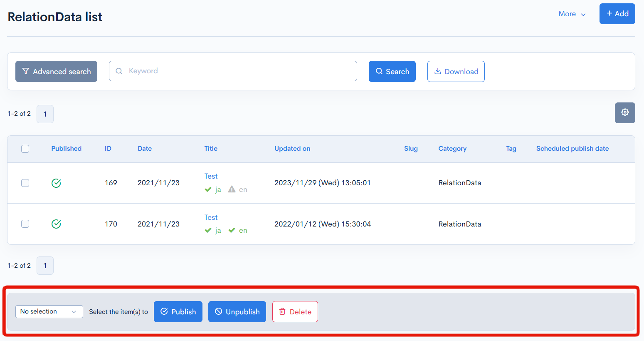Check the checkbox for item 170

coord(25,224)
